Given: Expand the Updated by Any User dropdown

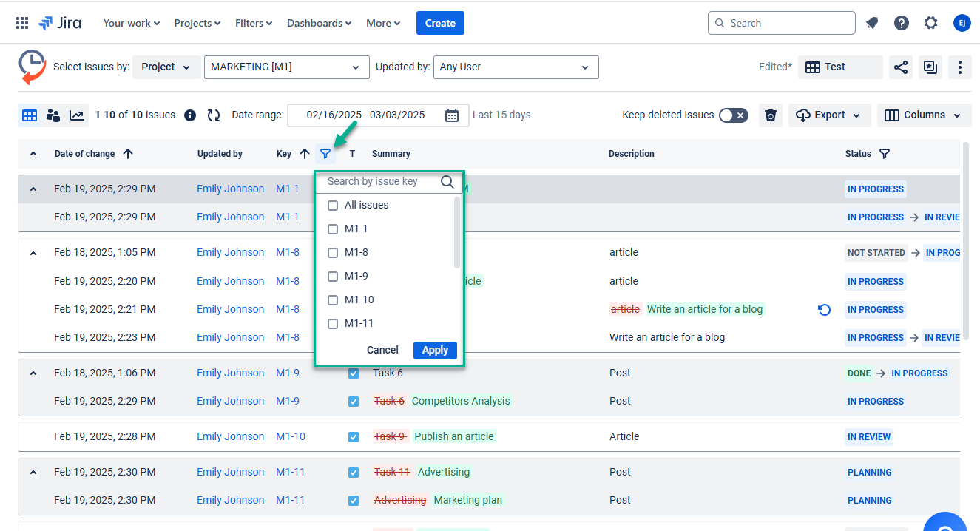Looking at the screenshot, I should pos(516,67).
